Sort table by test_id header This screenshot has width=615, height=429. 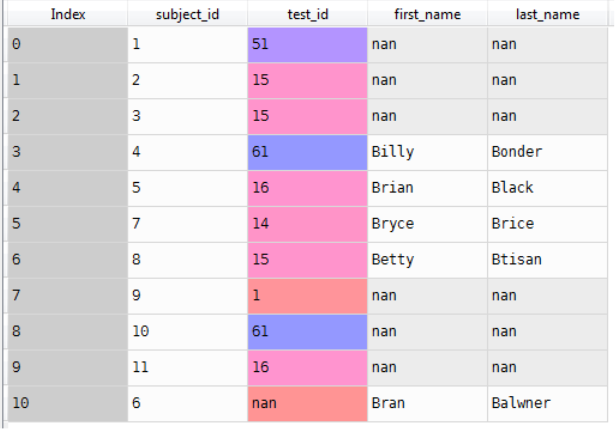pyautogui.click(x=307, y=15)
